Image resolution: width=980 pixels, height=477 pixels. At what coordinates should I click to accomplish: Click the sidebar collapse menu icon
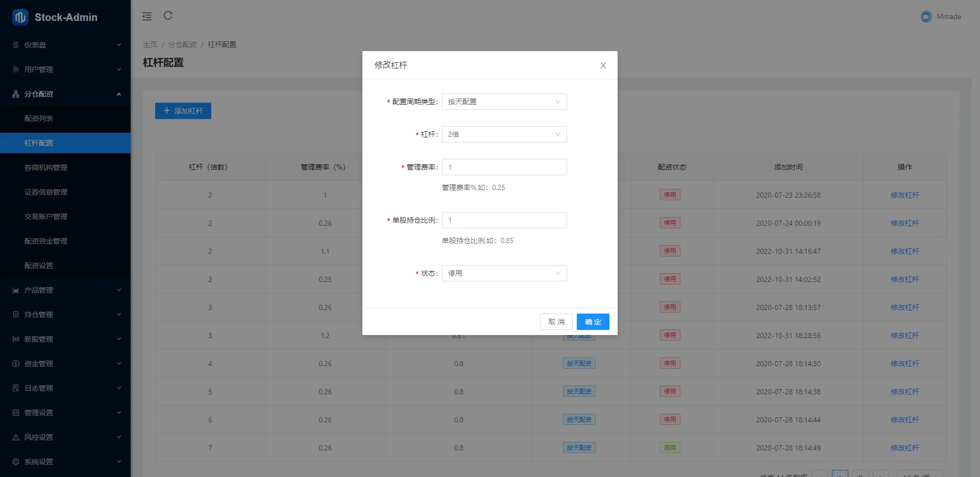[x=147, y=16]
